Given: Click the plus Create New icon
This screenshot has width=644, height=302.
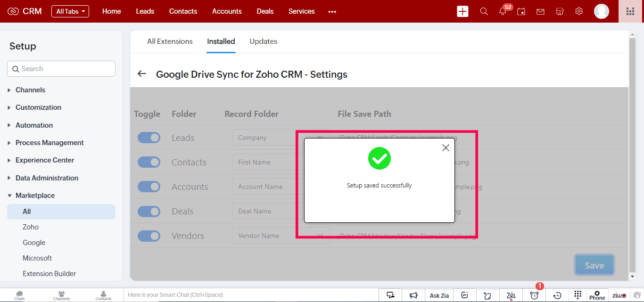Looking at the screenshot, I should pos(462,11).
